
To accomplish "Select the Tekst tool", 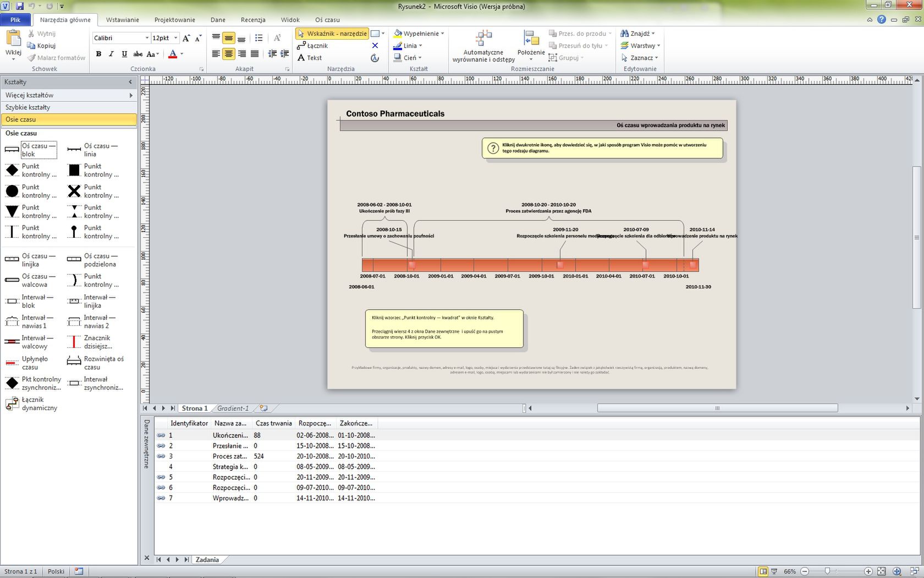I will (310, 58).
